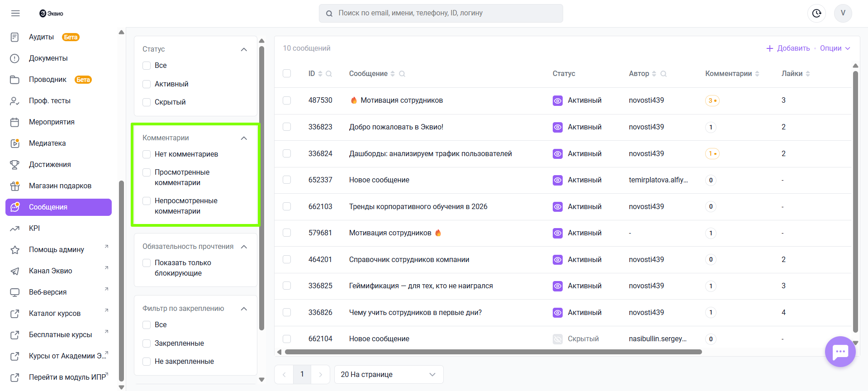Check Просмотренные комментарии filter
The image size is (868, 391).
tap(147, 172)
